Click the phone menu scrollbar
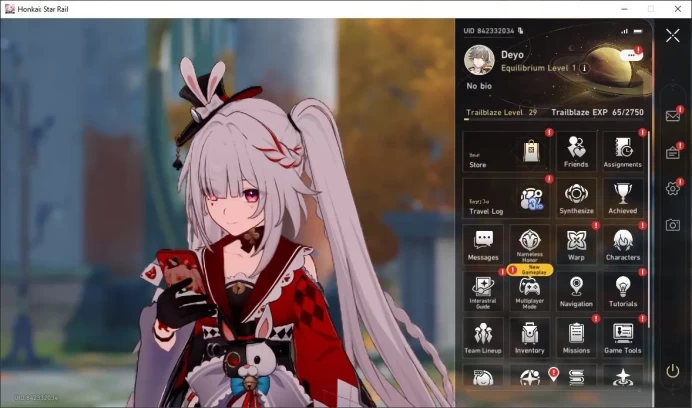Viewport: 692px width, 408px height. (648, 229)
